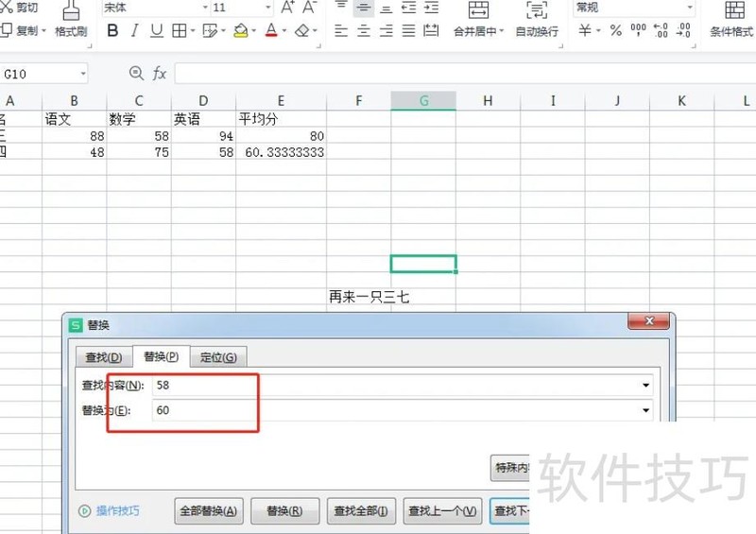Switch to the Go To (定位) tab
The height and width of the screenshot is (534, 756).
pos(218,357)
